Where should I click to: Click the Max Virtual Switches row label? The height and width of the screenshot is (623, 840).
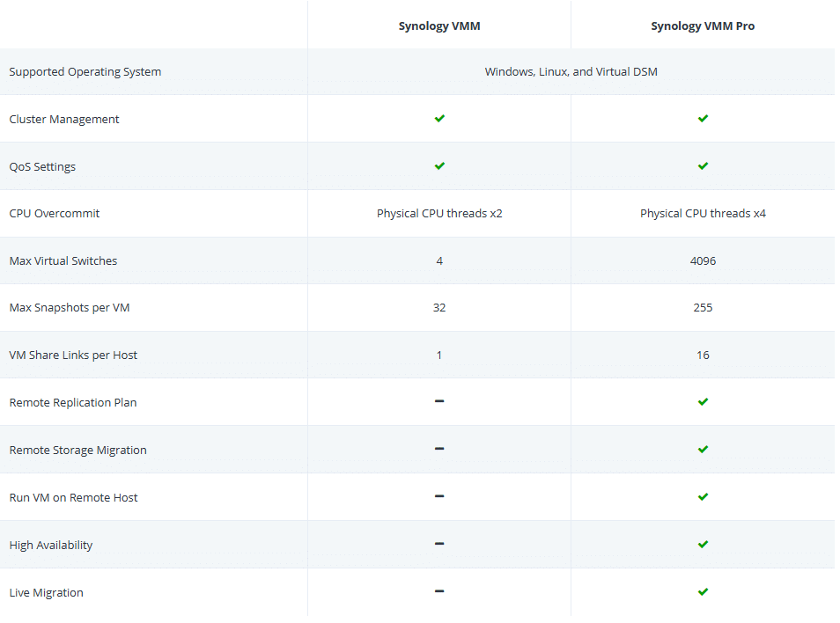(x=63, y=262)
